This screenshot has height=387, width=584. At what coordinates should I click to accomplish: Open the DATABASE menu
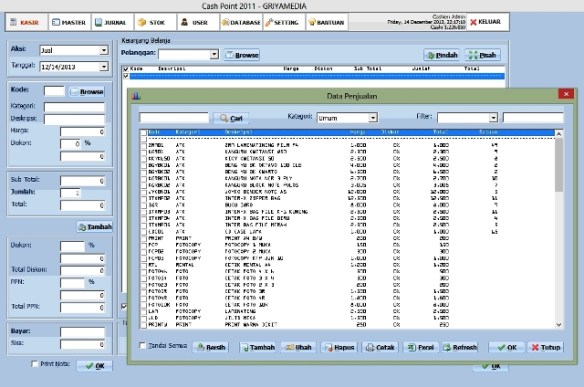[241, 22]
